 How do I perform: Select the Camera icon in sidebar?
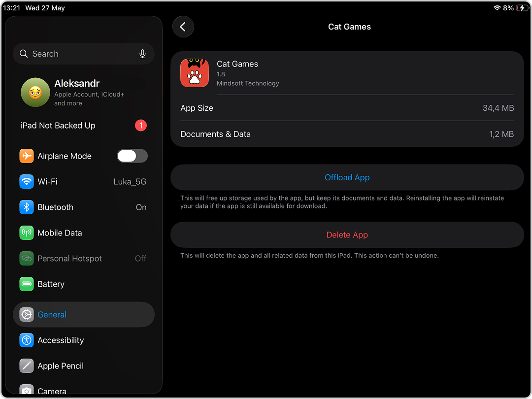[x=27, y=390]
